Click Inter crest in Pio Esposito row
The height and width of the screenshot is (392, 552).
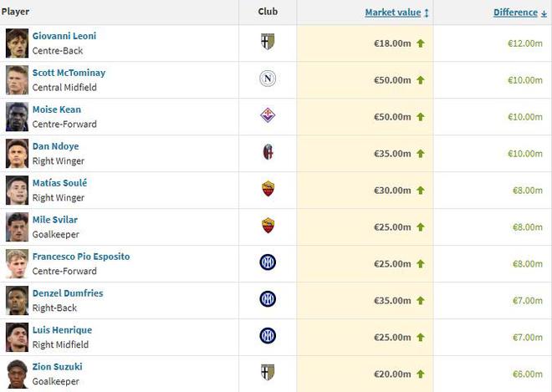pos(268,262)
